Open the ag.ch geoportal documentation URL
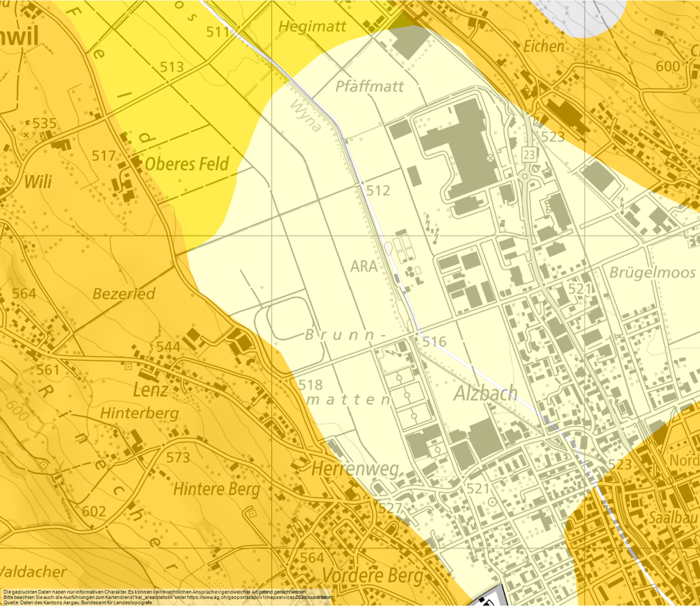 click(259, 597)
